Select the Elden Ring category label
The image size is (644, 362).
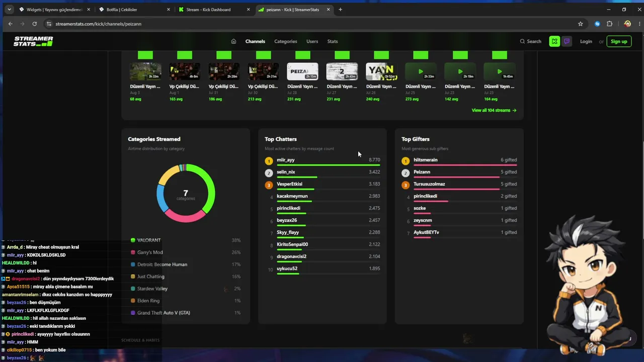[x=148, y=301]
